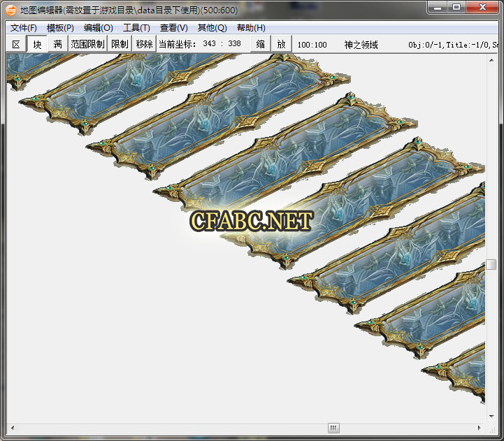The height and width of the screenshot is (441, 504).
Task: Open the 其他(Q) menu
Action: (x=212, y=28)
